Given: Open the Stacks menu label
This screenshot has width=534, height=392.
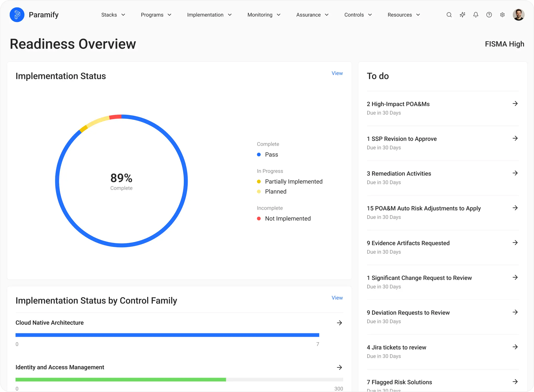Looking at the screenshot, I should [x=109, y=15].
